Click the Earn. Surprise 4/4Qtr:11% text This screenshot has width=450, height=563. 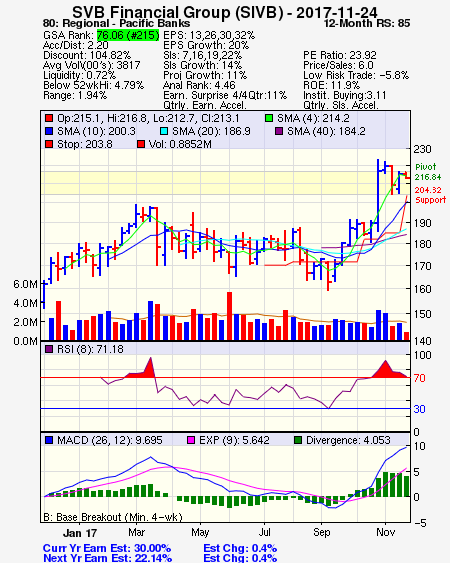pyautogui.click(x=225, y=96)
